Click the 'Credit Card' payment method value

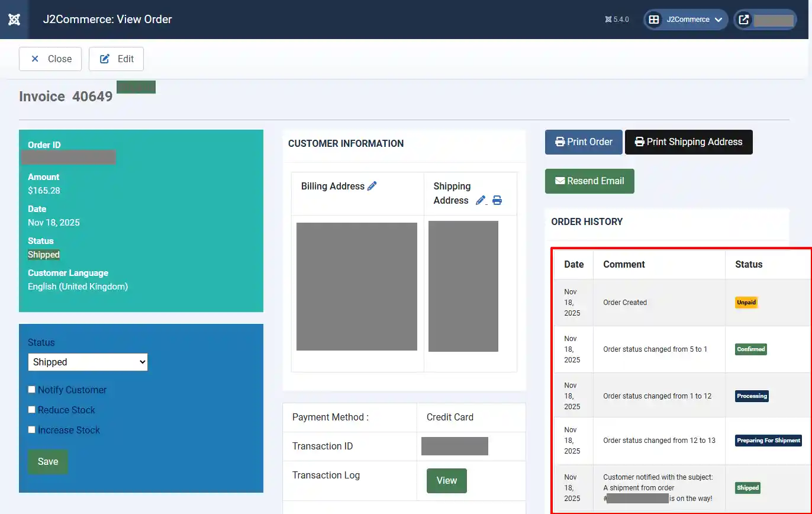click(x=450, y=417)
